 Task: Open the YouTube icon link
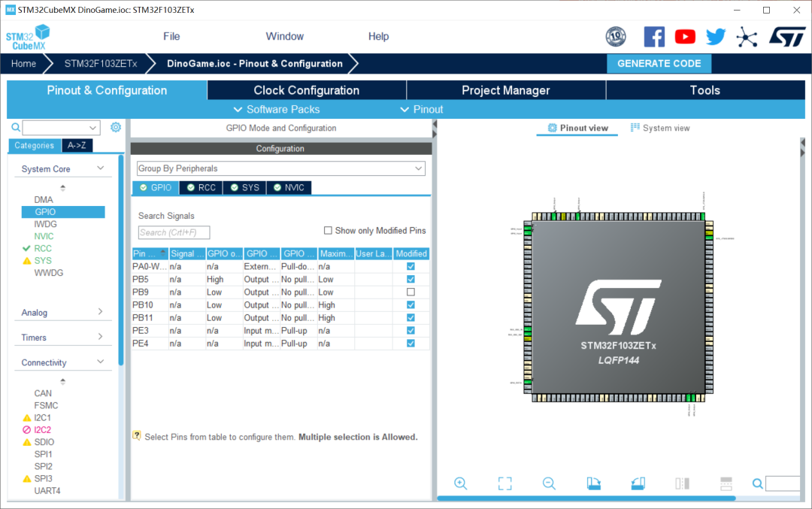(x=685, y=37)
